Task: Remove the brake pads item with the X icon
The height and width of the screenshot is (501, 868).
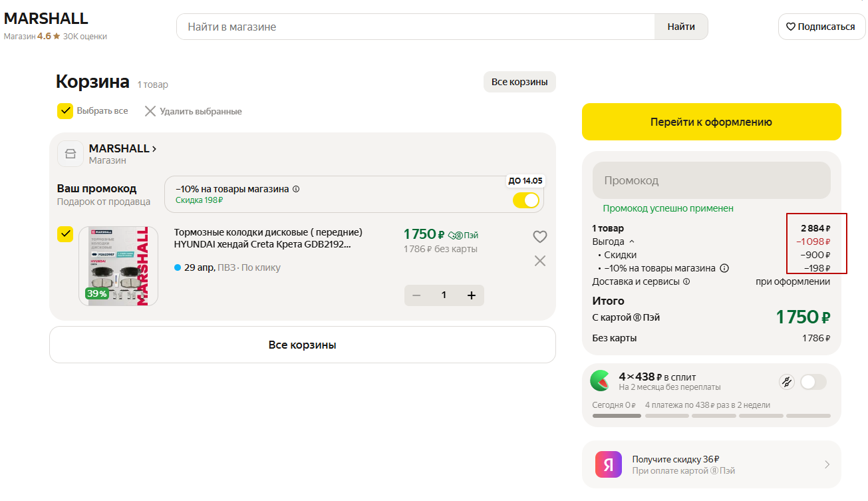Action: coord(540,261)
